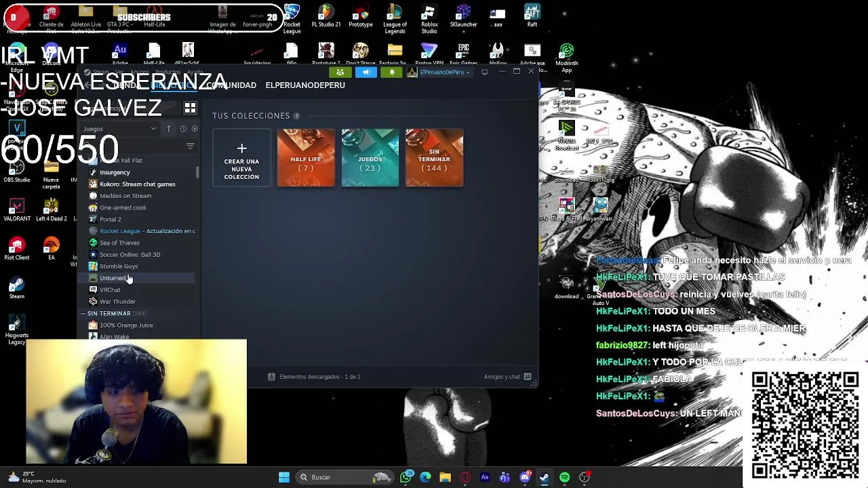Open FL Studio 21 desktop shortcut
The image size is (868, 488).
coord(325,16)
